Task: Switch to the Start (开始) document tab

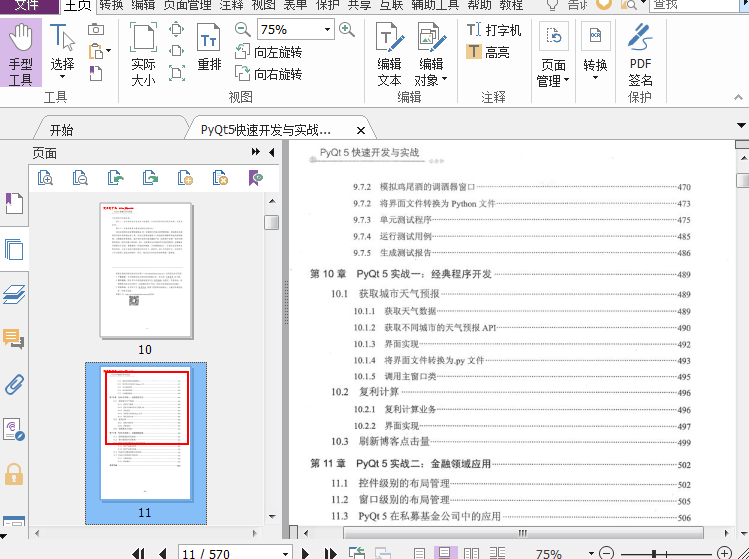Action: pyautogui.click(x=62, y=130)
